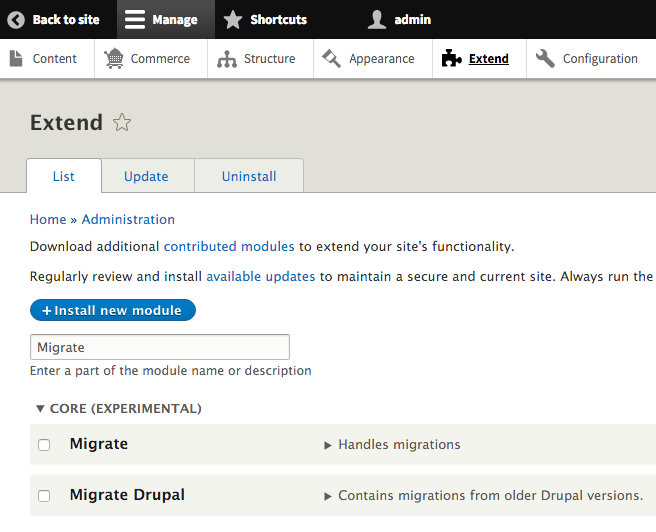Click the Back to site arrow icon

16,20
